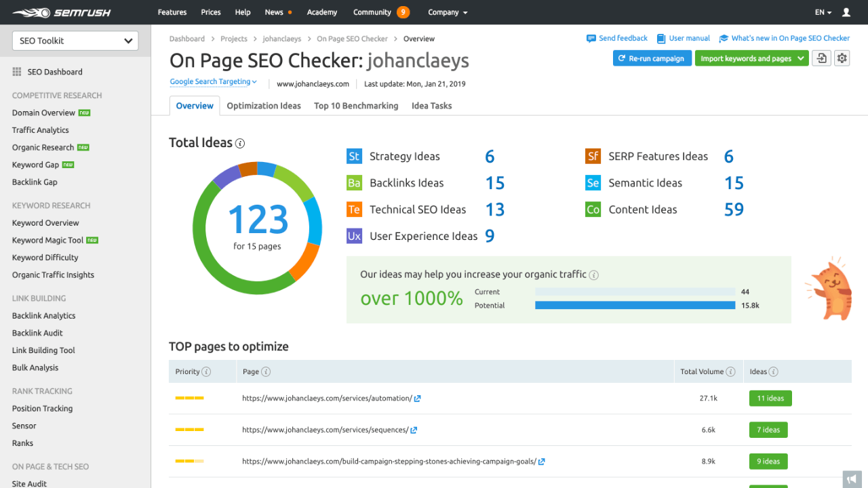
Task: Open the Features menu
Action: pos(172,12)
